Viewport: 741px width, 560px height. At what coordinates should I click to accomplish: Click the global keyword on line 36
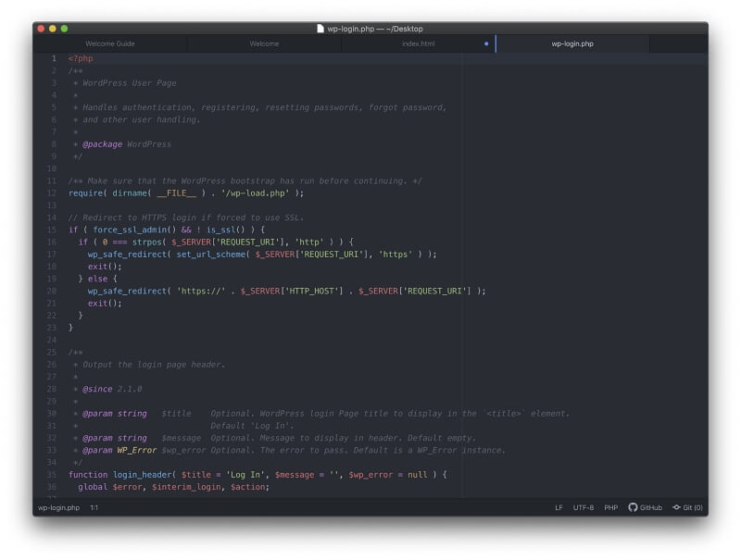(93, 487)
